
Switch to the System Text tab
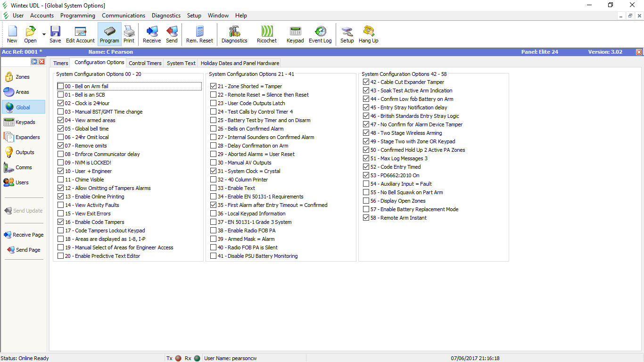coord(181,63)
